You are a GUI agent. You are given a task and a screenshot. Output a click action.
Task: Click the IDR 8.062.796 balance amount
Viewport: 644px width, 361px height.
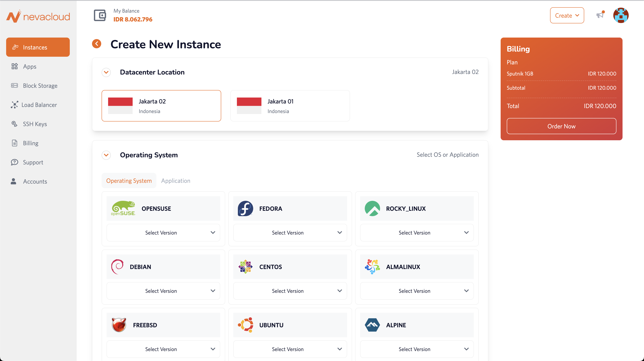[x=133, y=19]
